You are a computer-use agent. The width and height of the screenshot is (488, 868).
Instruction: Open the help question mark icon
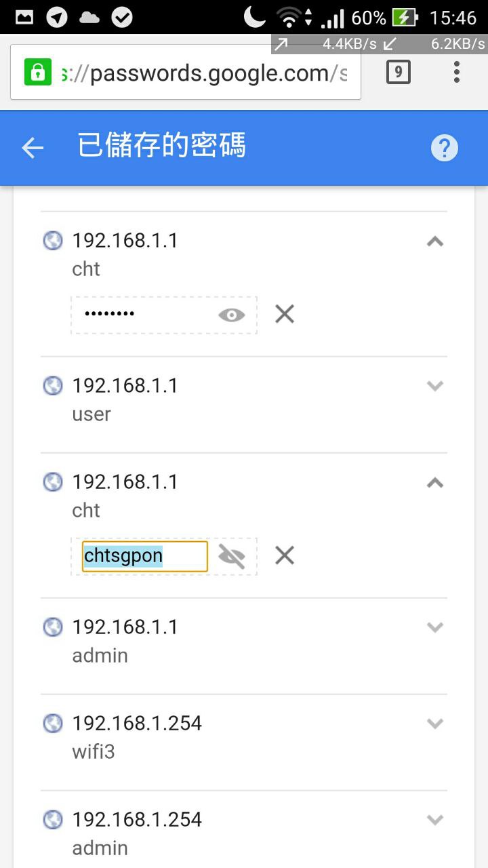click(445, 148)
